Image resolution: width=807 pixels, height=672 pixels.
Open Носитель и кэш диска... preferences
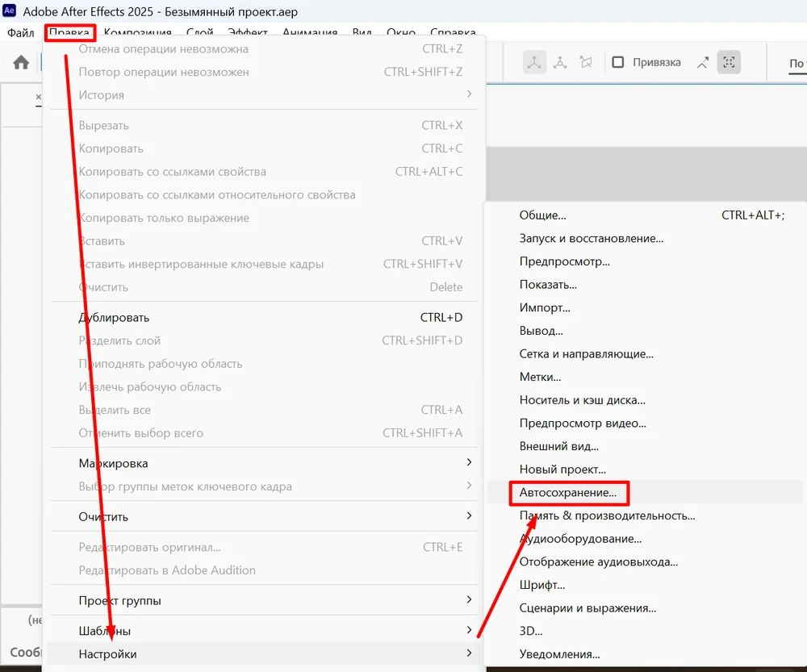[x=646, y=400]
